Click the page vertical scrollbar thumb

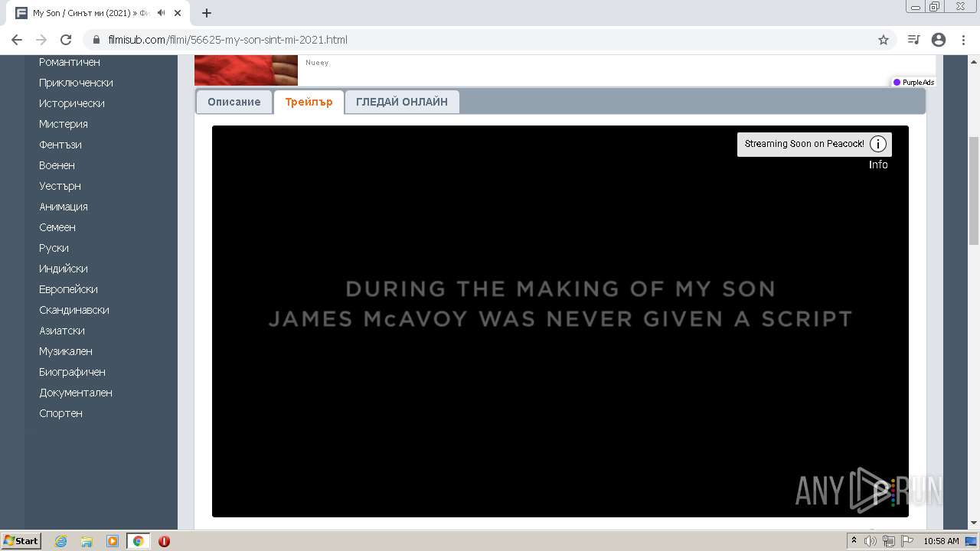[974, 191]
